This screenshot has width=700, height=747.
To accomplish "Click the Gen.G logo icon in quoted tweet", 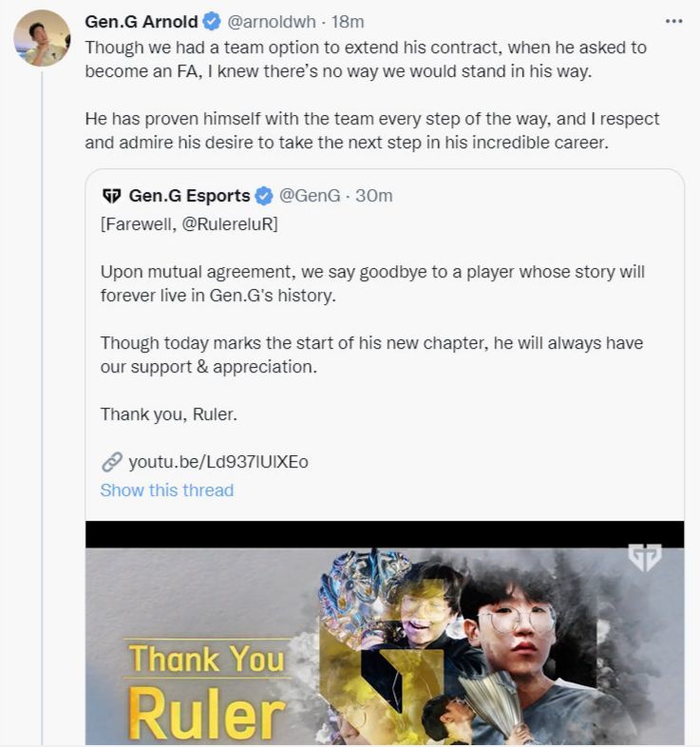I will point(111,196).
